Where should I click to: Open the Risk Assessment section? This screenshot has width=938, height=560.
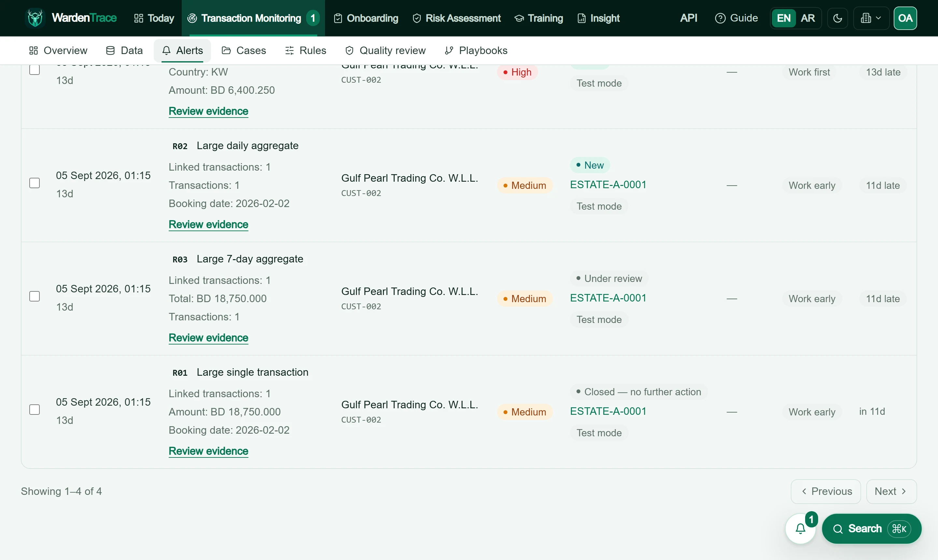[x=456, y=18]
